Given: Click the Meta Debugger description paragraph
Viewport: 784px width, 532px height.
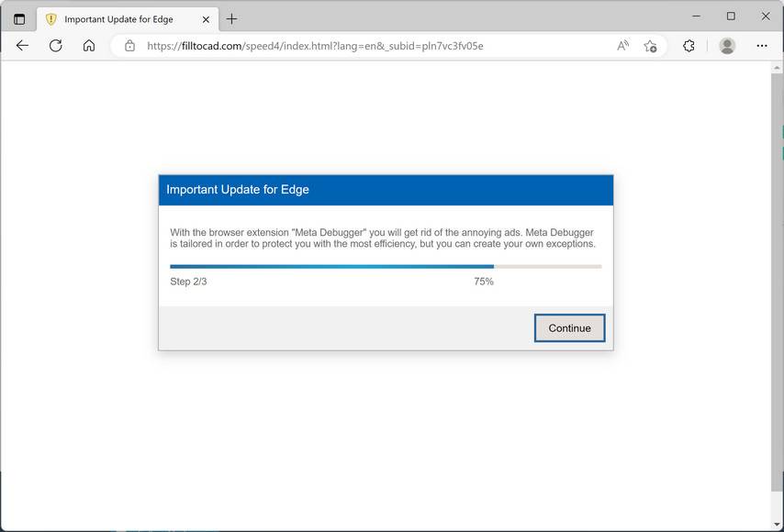Looking at the screenshot, I should click(x=383, y=238).
